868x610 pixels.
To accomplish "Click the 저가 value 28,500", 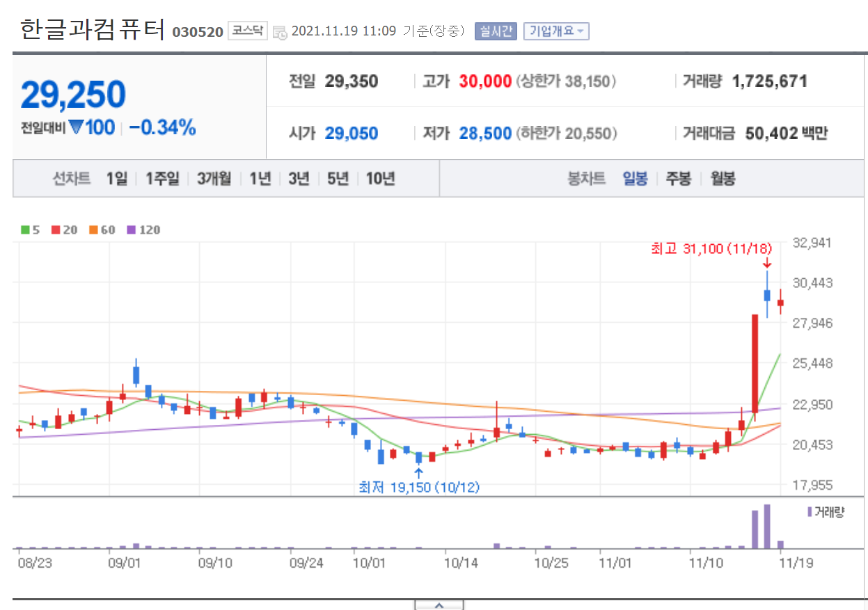I will 485,133.
